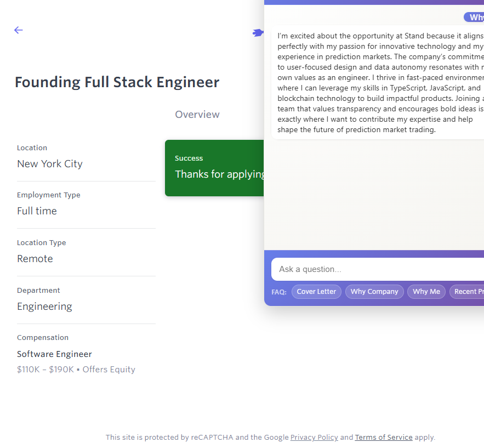
Task: Click the purple question pill above the answer
Action: coord(474,18)
